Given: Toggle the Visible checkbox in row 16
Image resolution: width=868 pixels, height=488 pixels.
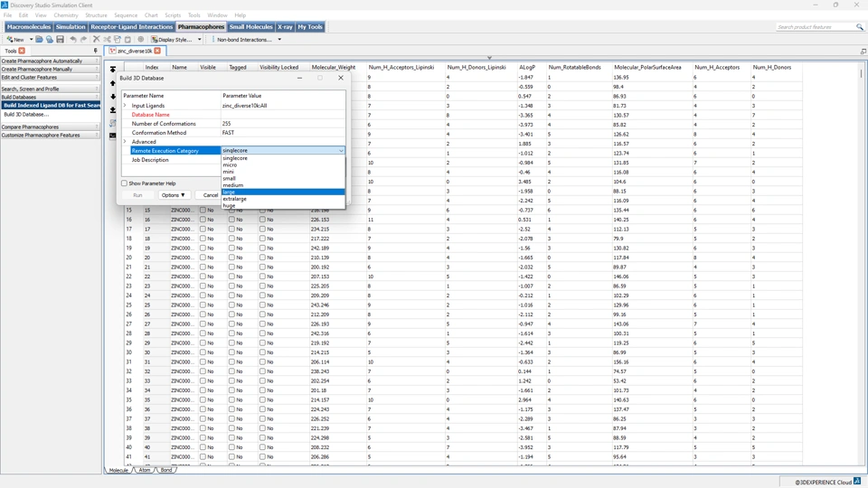Looking at the screenshot, I should pyautogui.click(x=203, y=220).
